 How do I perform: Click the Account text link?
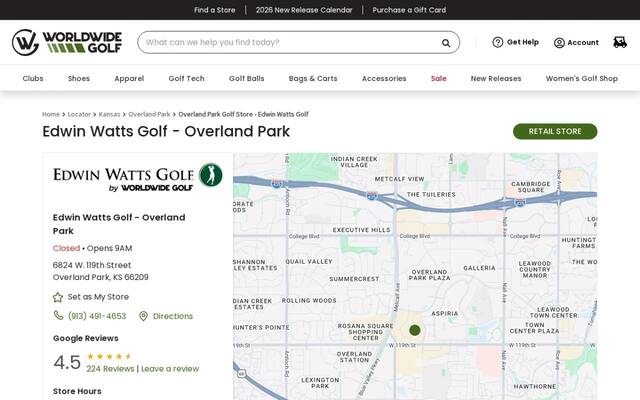click(x=583, y=42)
